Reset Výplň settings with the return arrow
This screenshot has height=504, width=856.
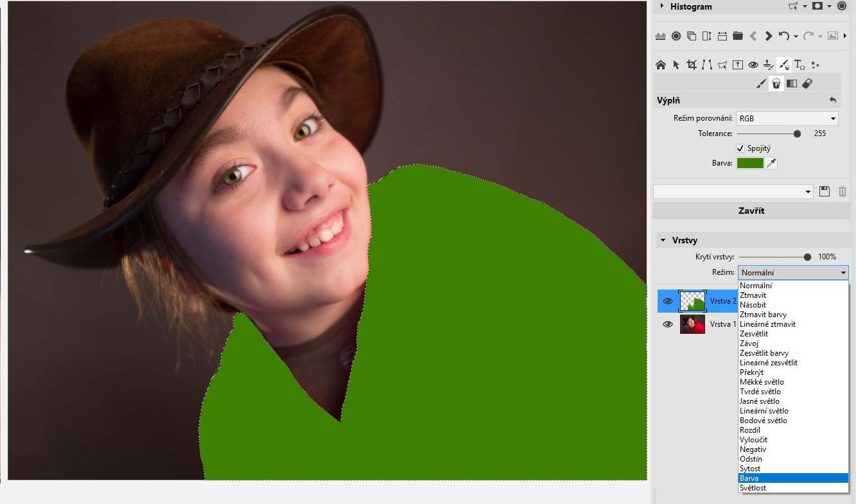833,100
